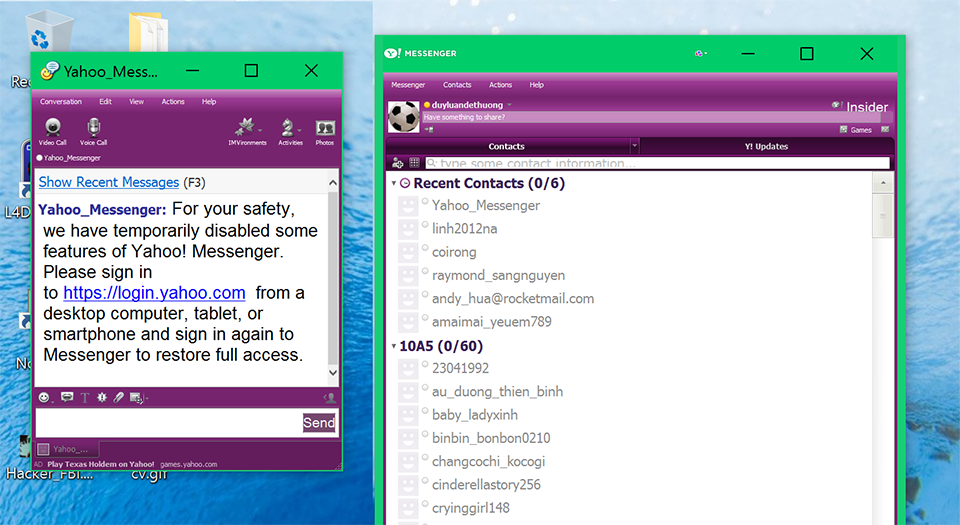Open Help menu in Messenger window

point(536,85)
